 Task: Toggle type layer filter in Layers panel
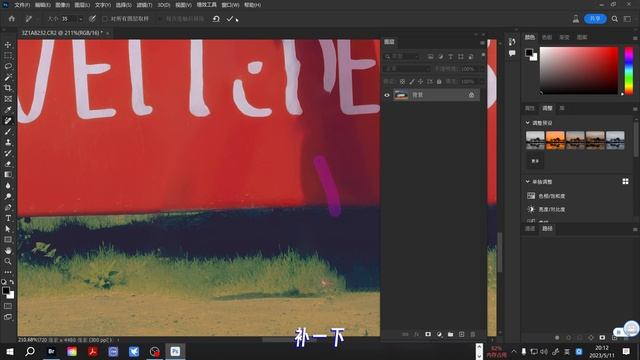pos(450,56)
